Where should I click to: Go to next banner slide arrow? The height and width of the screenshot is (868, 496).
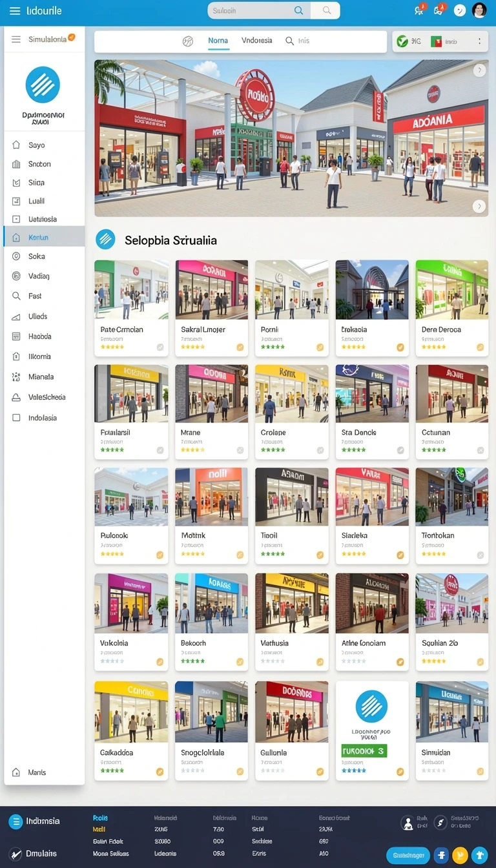tap(479, 206)
